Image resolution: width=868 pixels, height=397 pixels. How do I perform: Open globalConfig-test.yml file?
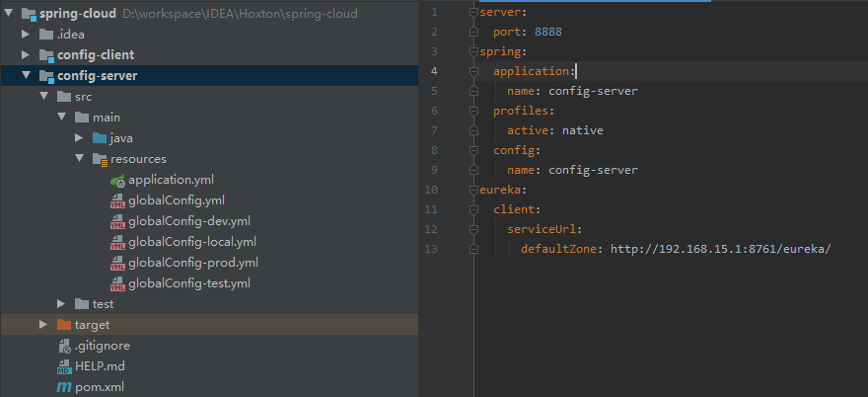click(189, 283)
